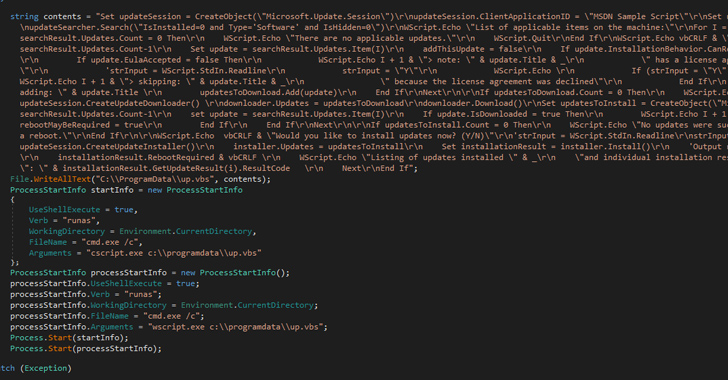Click the Process.Start(startInfo) call
The image size is (728, 380).
coord(69,338)
